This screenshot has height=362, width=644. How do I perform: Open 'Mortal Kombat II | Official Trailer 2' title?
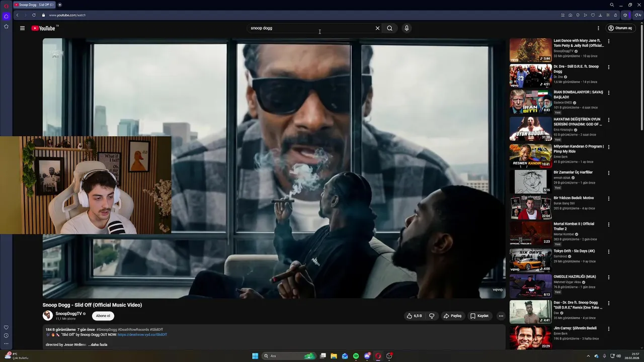click(574, 226)
